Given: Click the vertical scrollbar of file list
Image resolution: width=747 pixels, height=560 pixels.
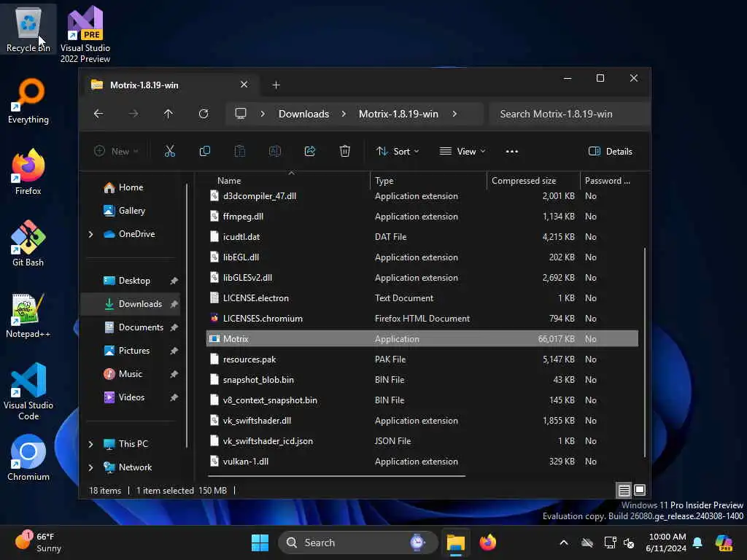Looking at the screenshot, I should pyautogui.click(x=645, y=352).
